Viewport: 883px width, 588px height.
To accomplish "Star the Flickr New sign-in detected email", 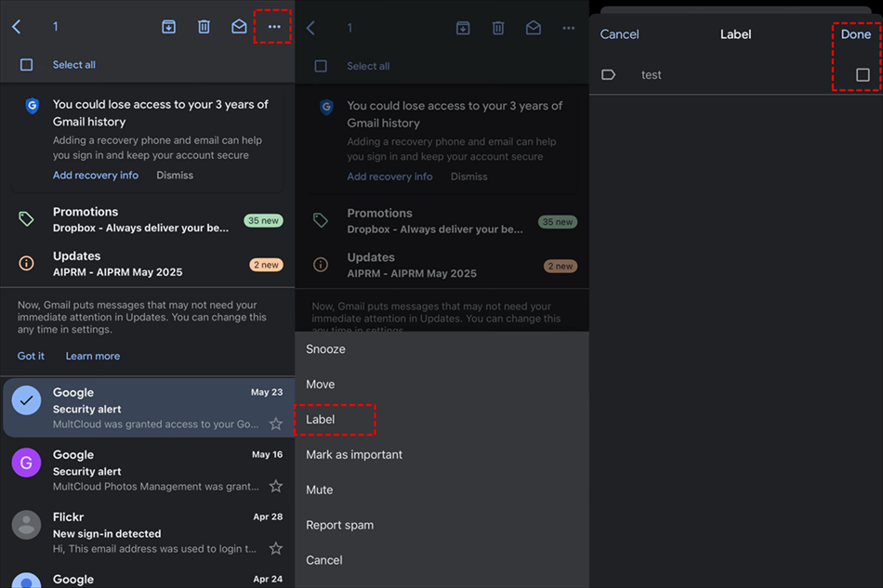I will [x=275, y=548].
